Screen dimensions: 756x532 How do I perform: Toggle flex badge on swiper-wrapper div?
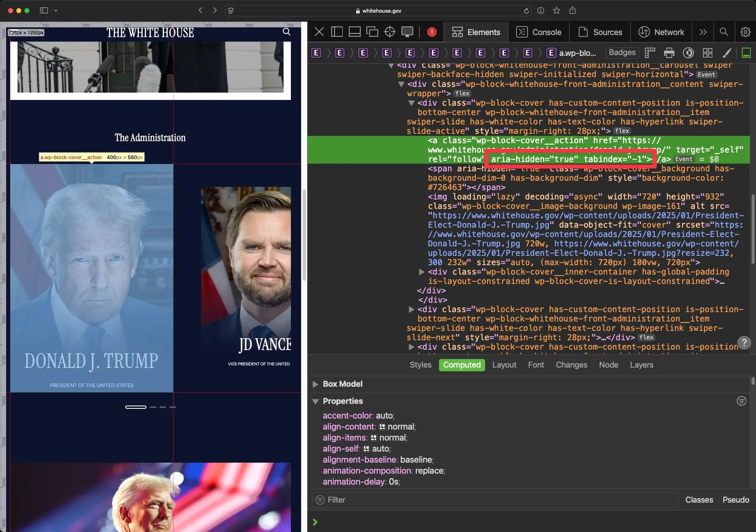[462, 93]
